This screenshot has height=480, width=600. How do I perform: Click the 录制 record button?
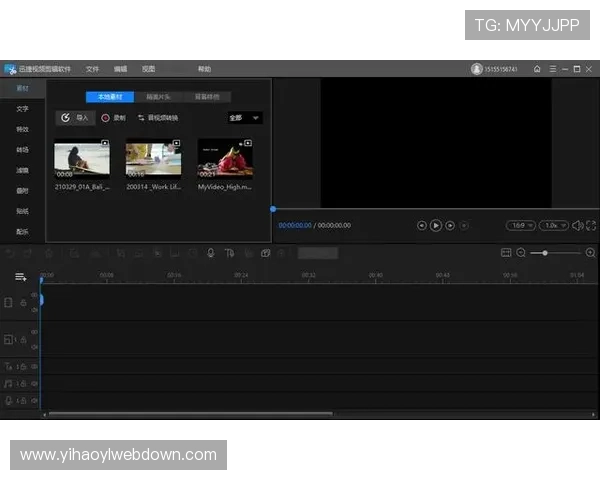[x=113, y=118]
